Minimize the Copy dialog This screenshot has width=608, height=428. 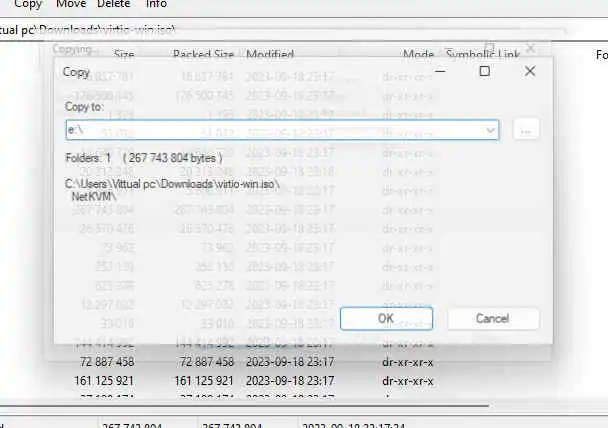(440, 71)
